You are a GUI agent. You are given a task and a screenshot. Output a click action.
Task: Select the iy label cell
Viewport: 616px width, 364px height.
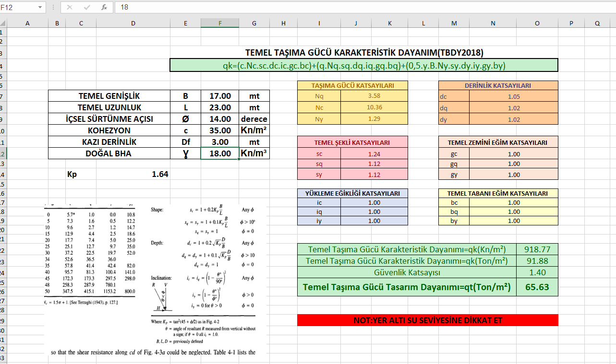pyautogui.click(x=319, y=221)
